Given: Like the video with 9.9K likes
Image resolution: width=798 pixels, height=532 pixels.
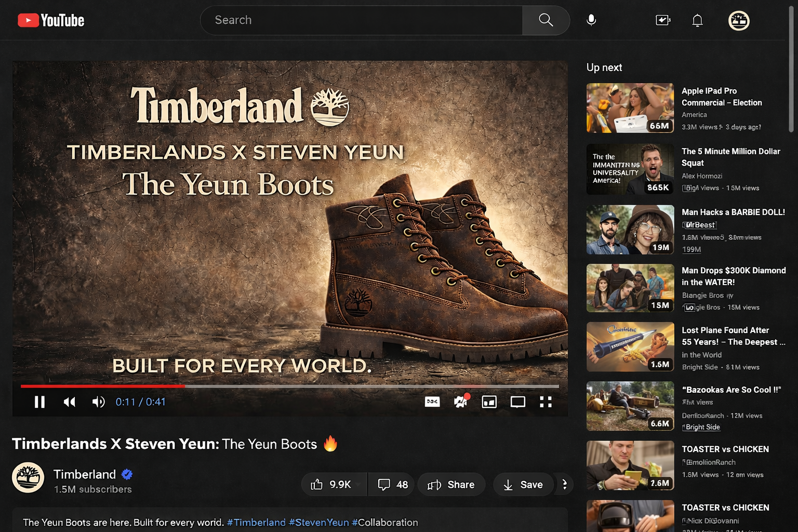Looking at the screenshot, I should [x=334, y=484].
